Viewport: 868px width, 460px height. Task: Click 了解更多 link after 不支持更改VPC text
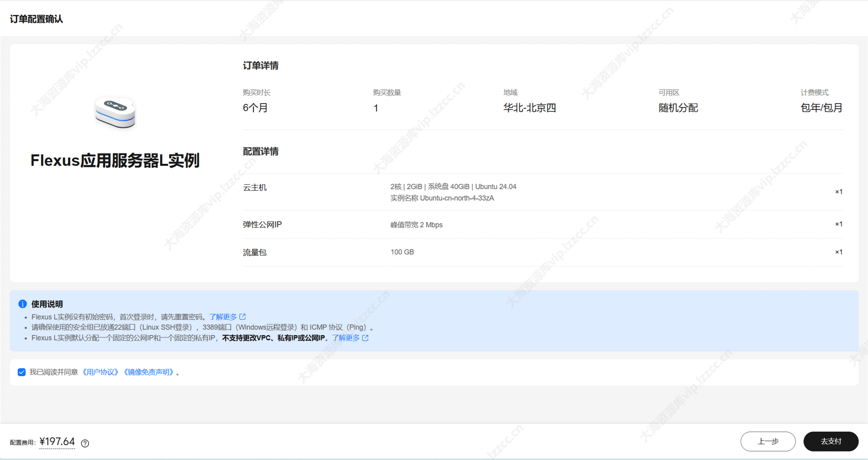(x=346, y=338)
